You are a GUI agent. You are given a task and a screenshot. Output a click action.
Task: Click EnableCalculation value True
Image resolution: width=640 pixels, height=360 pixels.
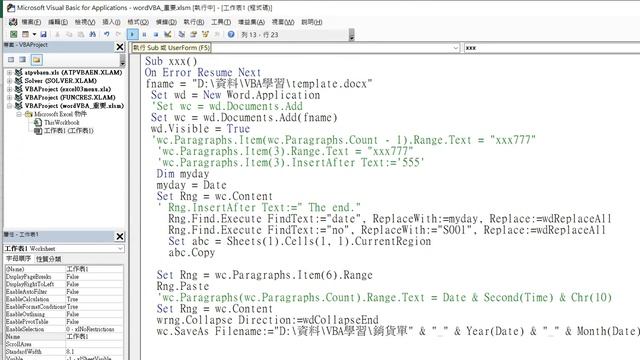point(94,299)
